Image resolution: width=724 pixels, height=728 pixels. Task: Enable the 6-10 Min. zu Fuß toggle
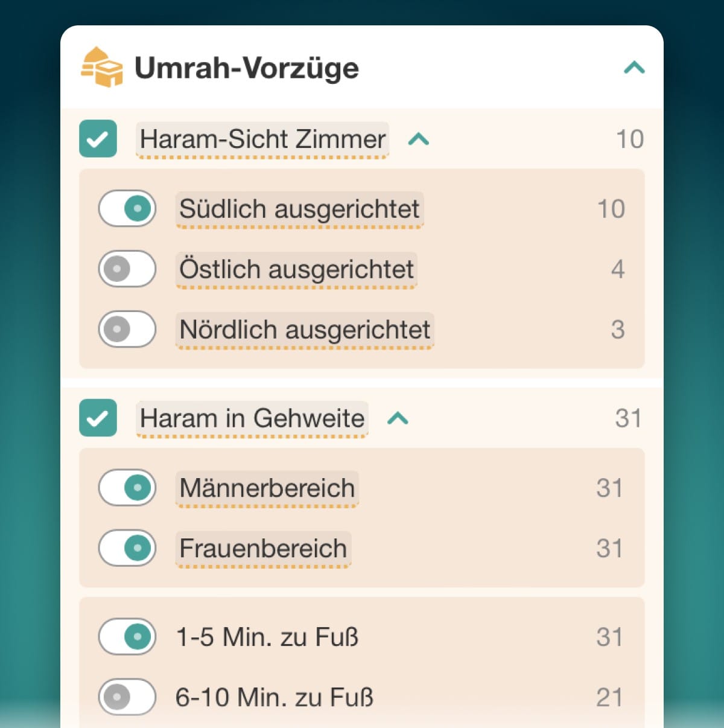pyautogui.click(x=127, y=697)
